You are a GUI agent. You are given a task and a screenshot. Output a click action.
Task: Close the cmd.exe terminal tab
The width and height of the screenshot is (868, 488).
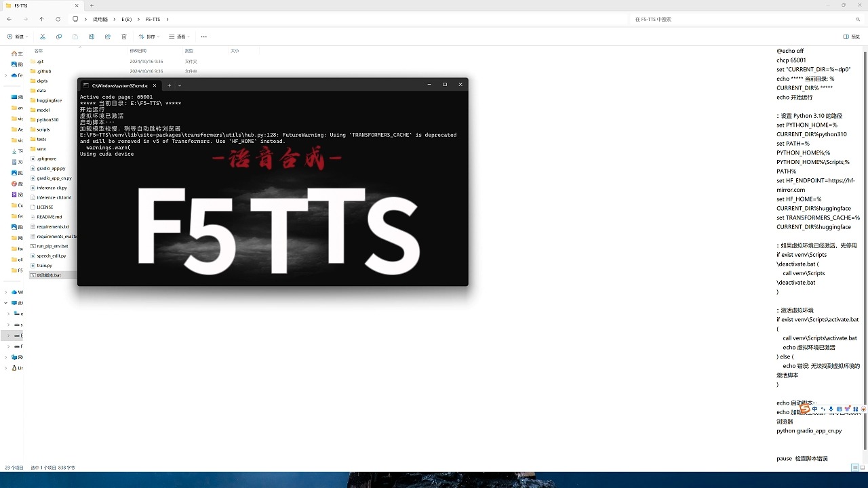pyautogui.click(x=155, y=85)
